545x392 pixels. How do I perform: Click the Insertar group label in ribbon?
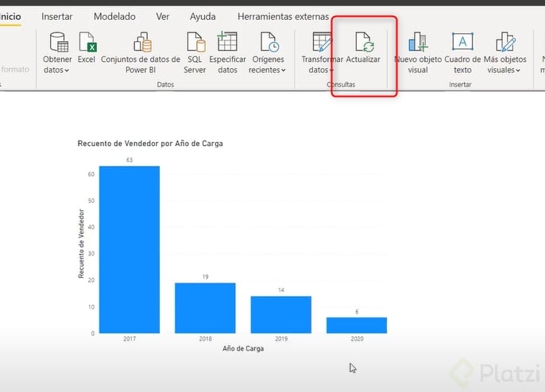(460, 84)
